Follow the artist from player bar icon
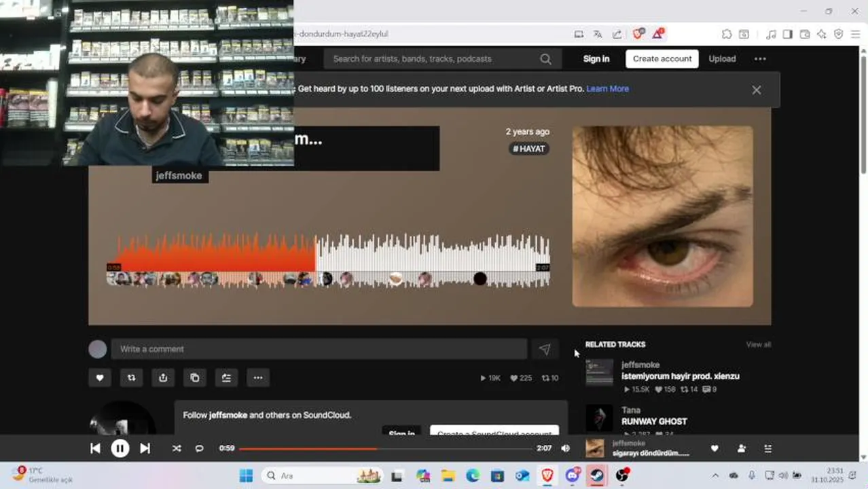Image resolution: width=868 pixels, height=489 pixels. tap(741, 448)
